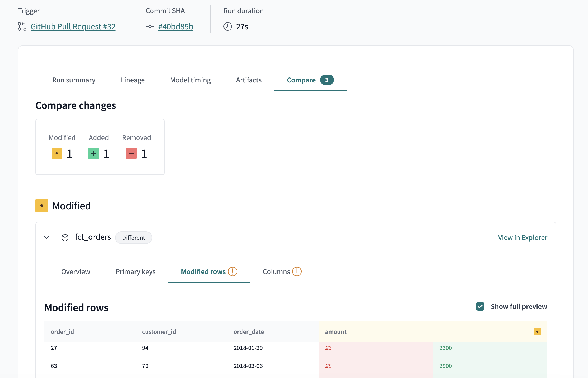Open GitHub Pull Request #32
The image size is (588, 378).
click(73, 26)
